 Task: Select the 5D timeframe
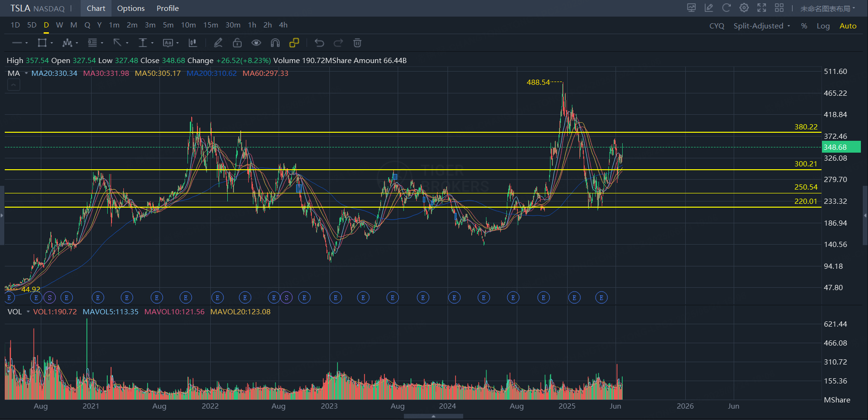coord(32,25)
